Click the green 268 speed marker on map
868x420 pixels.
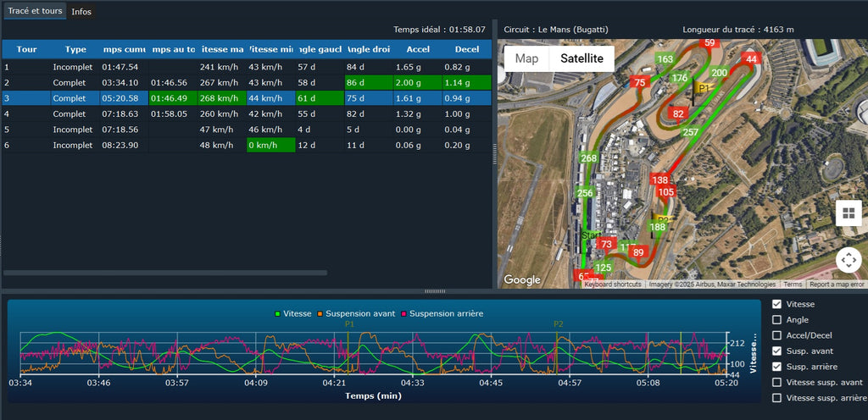[588, 158]
